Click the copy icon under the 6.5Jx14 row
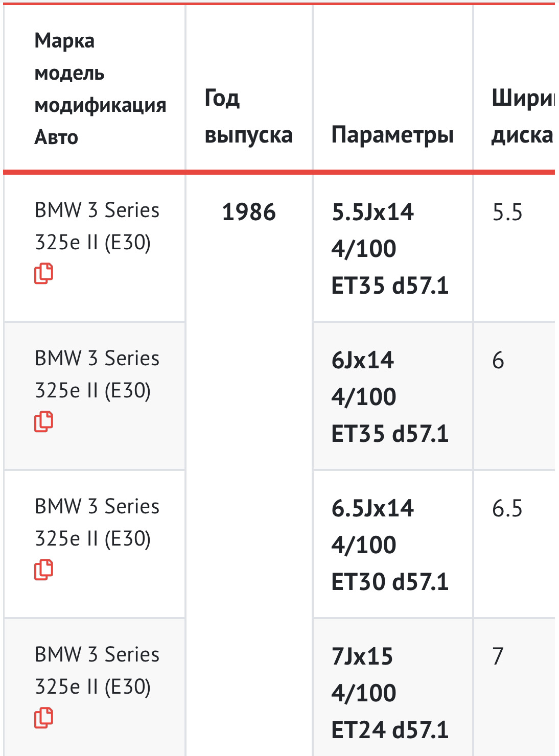The height and width of the screenshot is (756, 559). pos(43,570)
